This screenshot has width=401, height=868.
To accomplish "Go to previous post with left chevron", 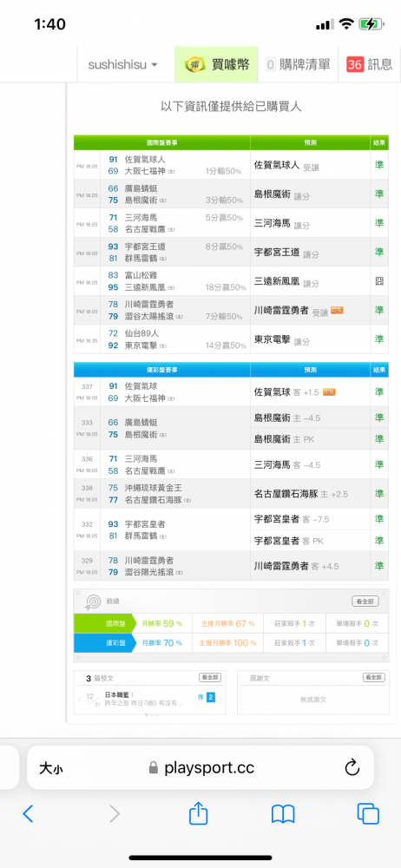I will point(79,699).
